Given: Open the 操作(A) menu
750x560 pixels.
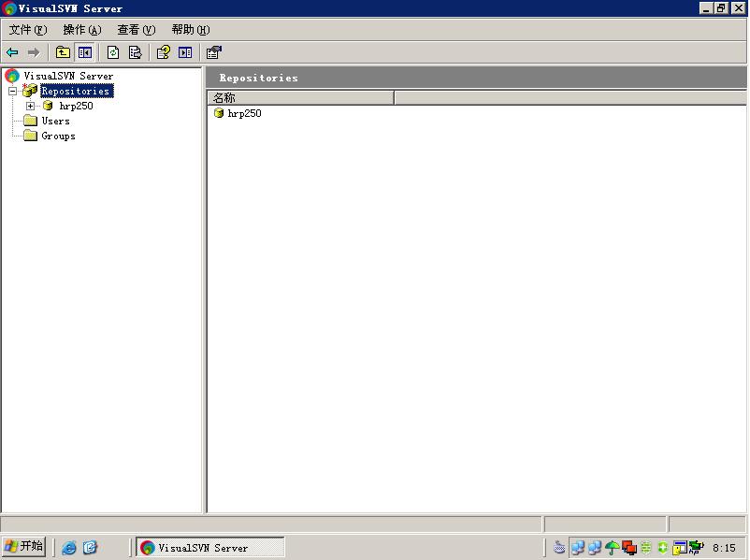Looking at the screenshot, I should (82, 30).
